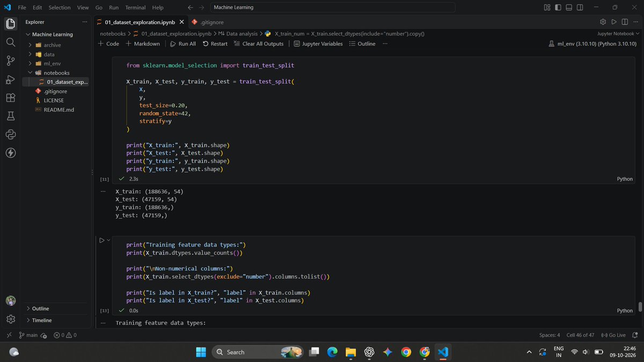
Task: Open notebook toolbar overflow ellipsis
Action: click(385, 43)
